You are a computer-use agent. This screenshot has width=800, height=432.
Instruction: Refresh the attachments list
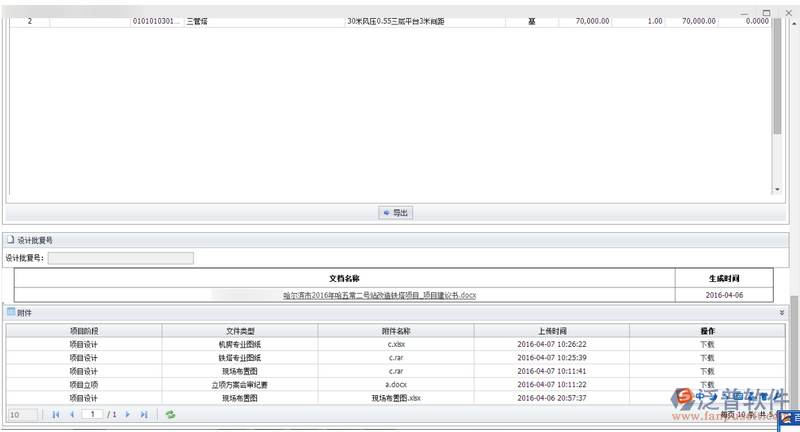[170, 415]
